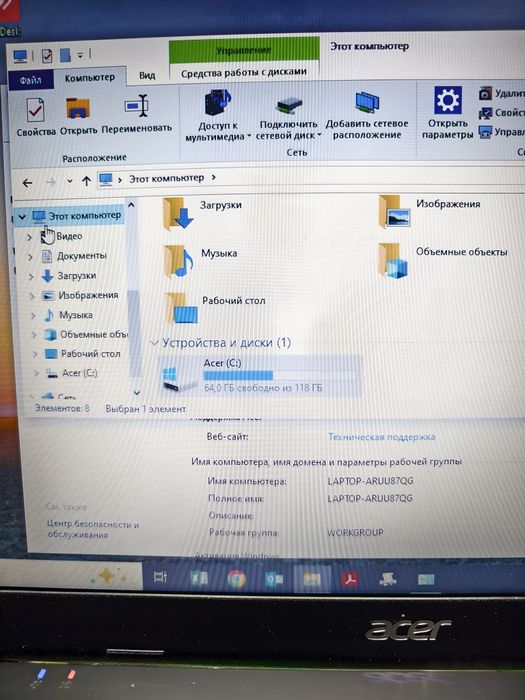The height and width of the screenshot is (700, 525).
Task: Expand the address bar chevron after Этот компьютер
Action: (214, 177)
